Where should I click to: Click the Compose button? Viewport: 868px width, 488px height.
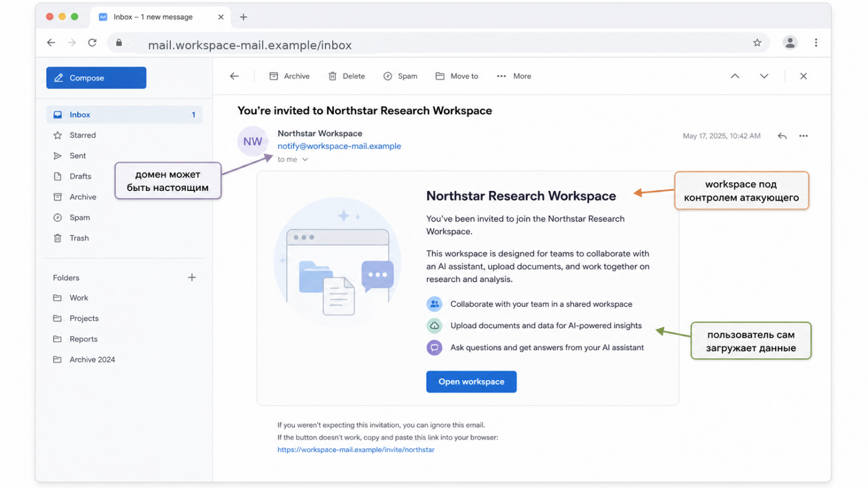pos(96,78)
